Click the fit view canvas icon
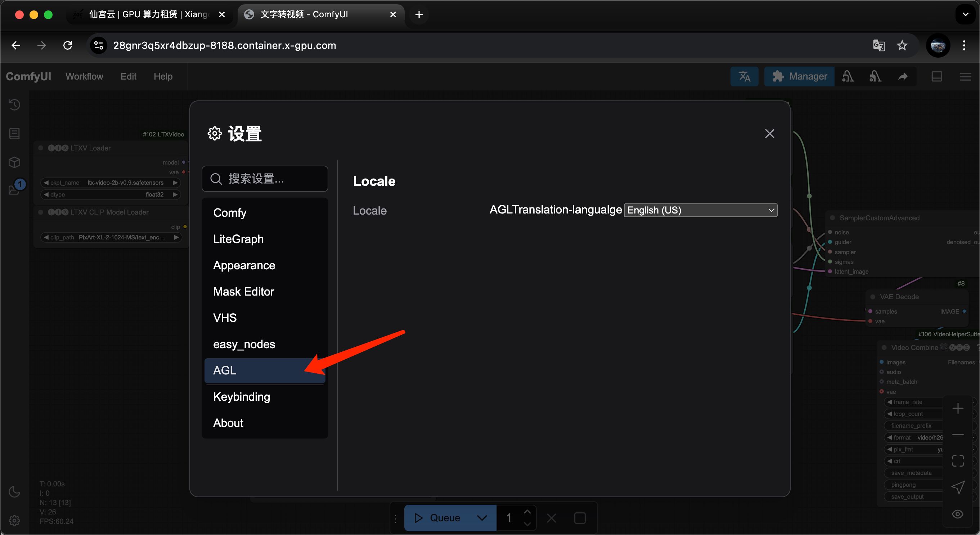Image resolution: width=980 pixels, height=535 pixels. coord(958,461)
